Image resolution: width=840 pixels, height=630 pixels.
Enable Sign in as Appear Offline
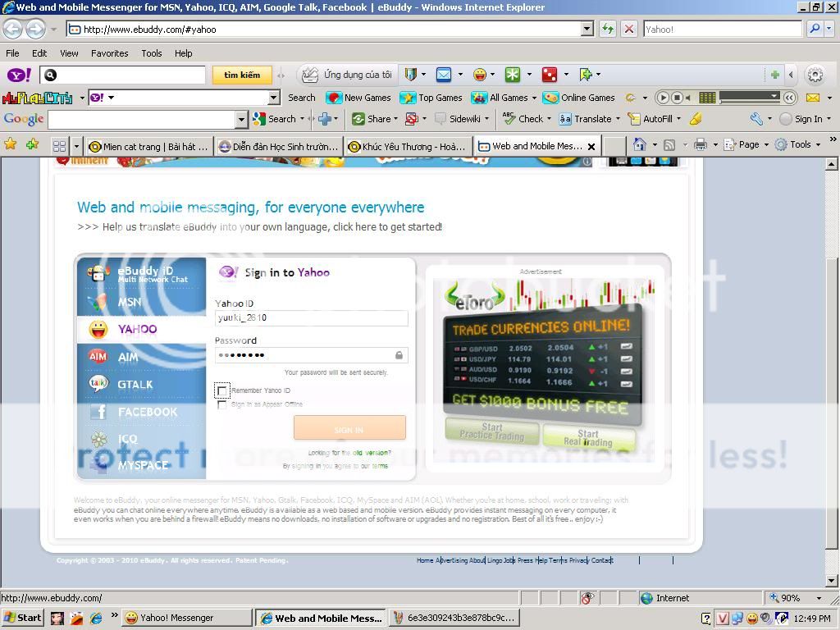pyautogui.click(x=221, y=404)
